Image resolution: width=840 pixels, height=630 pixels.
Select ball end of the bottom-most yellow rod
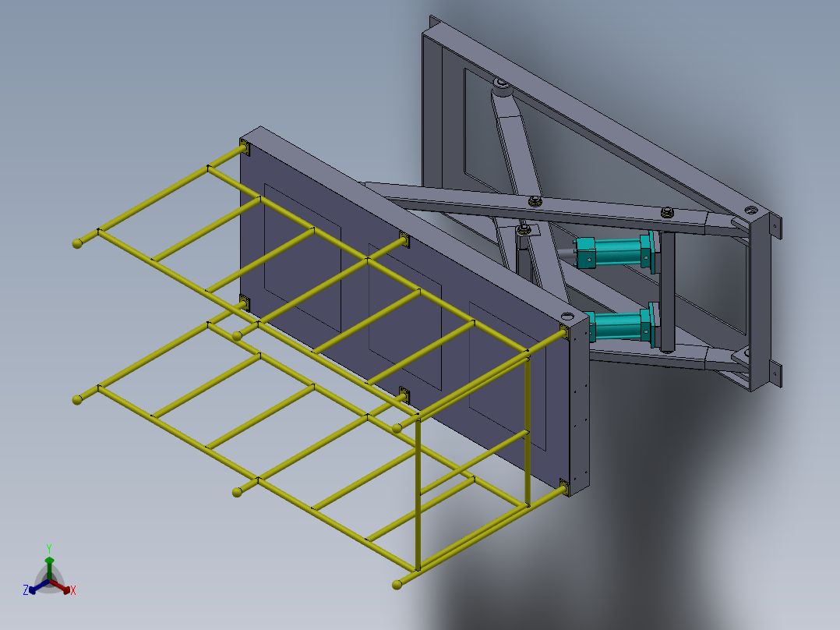[x=397, y=585]
